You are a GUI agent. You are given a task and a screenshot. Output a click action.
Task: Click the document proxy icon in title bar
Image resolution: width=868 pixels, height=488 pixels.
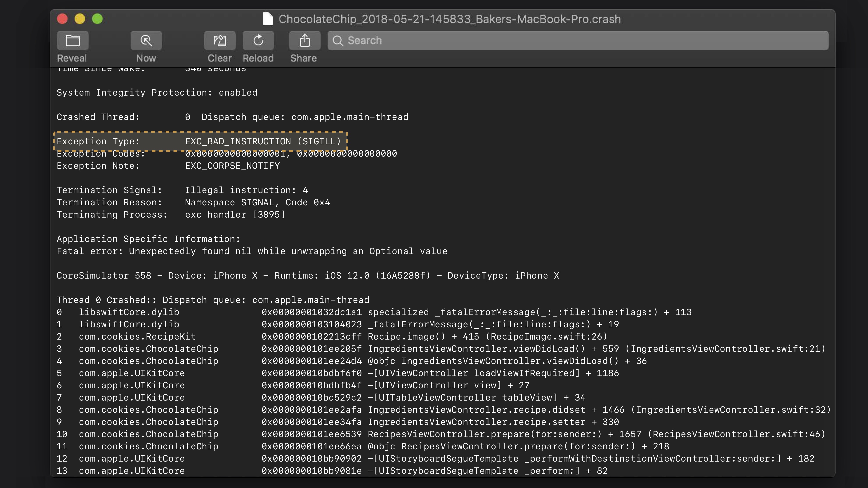pos(268,19)
